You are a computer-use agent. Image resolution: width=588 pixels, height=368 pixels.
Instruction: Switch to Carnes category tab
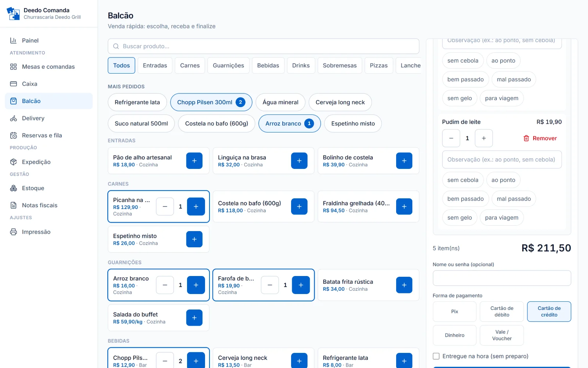coord(190,66)
